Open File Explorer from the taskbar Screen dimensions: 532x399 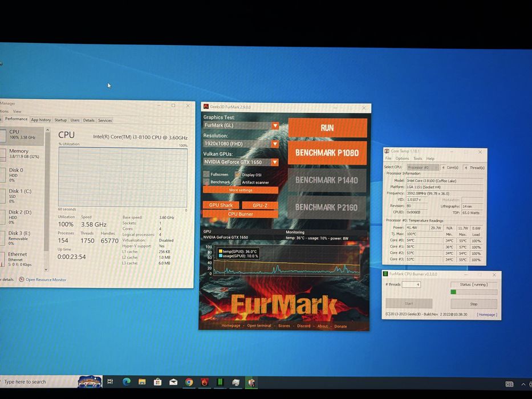(142, 382)
